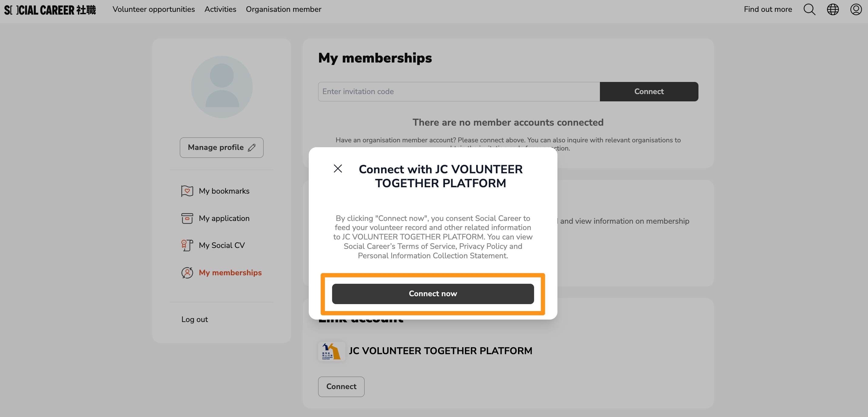Screen dimensions: 868x417
Task: Click the My Social CV icon
Action: (x=187, y=246)
